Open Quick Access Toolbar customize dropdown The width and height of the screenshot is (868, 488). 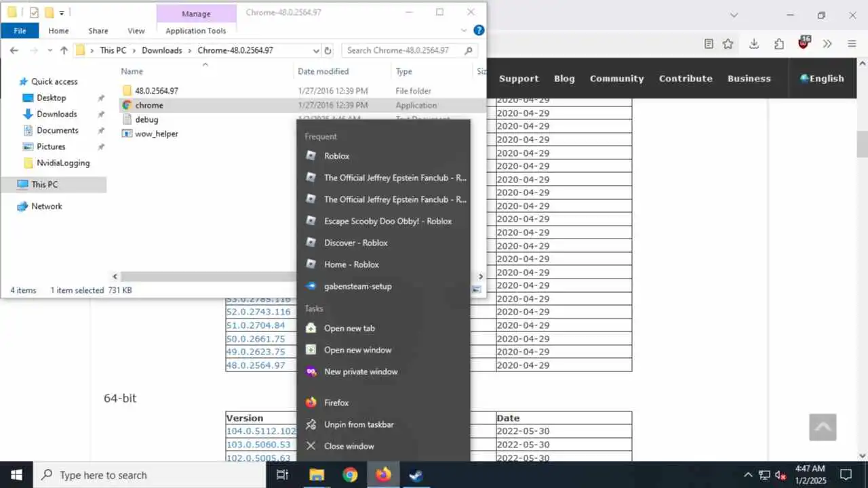pyautogui.click(x=62, y=12)
